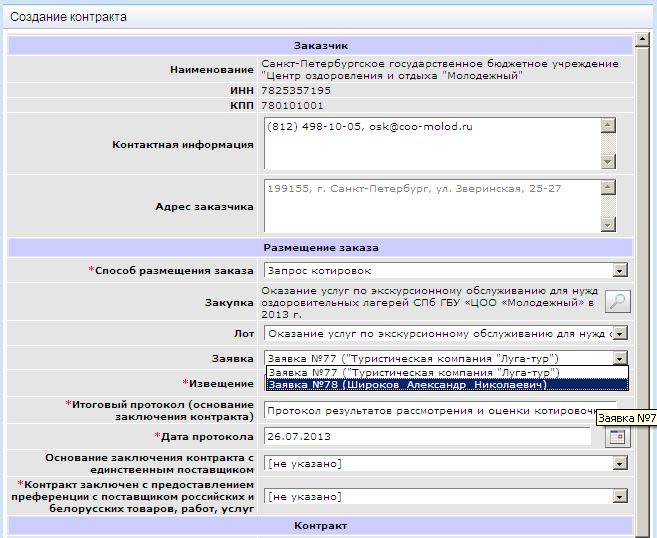Select Заявка №78 (Широков Александр Николаевич)
Image resolution: width=657 pixels, height=538 pixels.
[447, 385]
